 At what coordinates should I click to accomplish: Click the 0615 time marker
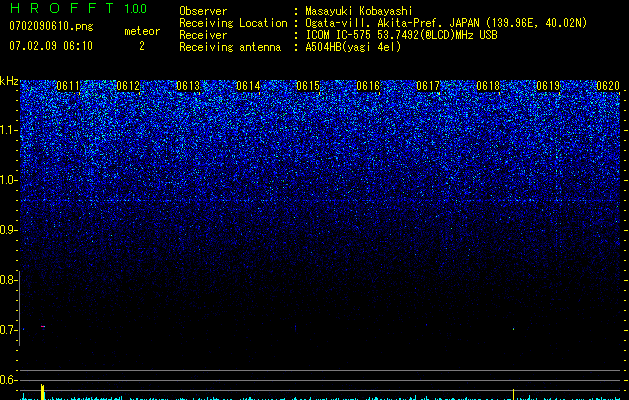pyautogui.click(x=308, y=86)
